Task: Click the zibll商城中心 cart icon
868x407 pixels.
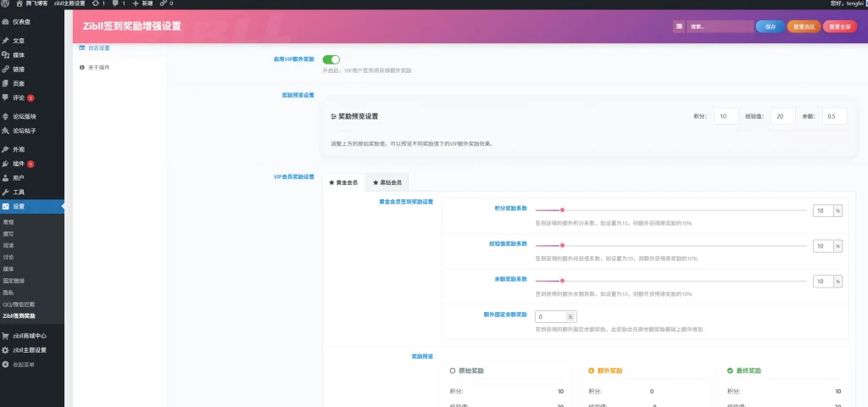Action: [x=6, y=336]
